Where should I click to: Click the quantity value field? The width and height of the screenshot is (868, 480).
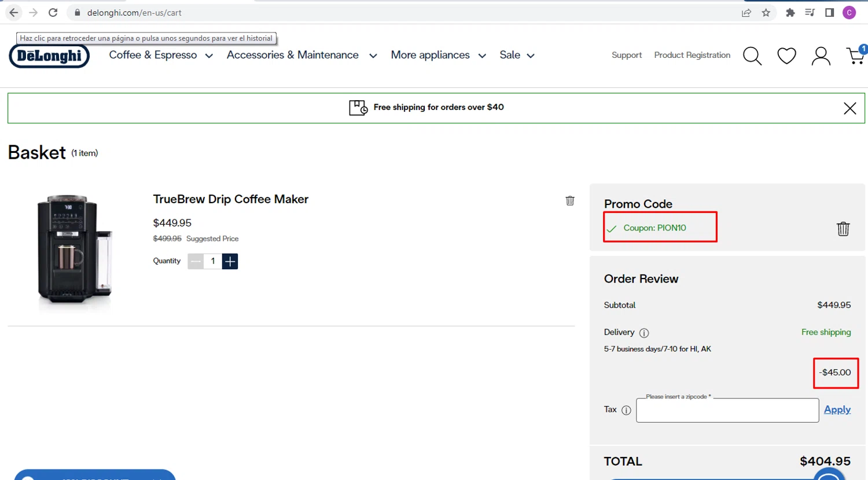(213, 261)
